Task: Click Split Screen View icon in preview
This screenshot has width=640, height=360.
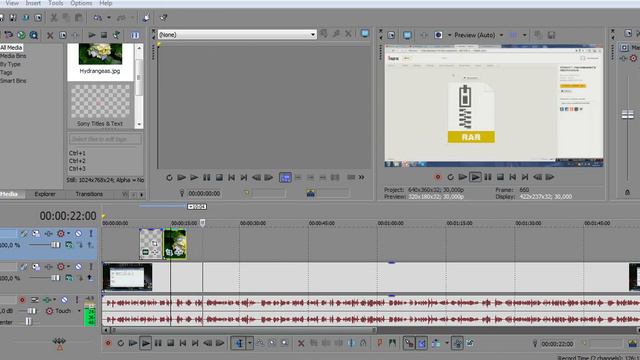Action: pos(438,35)
